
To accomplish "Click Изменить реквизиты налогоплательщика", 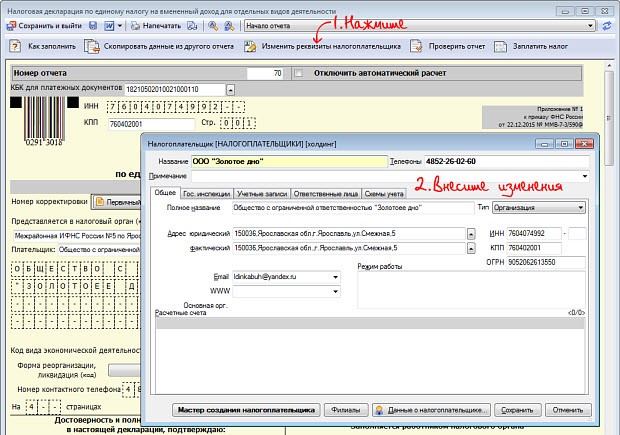I will (x=322, y=46).
